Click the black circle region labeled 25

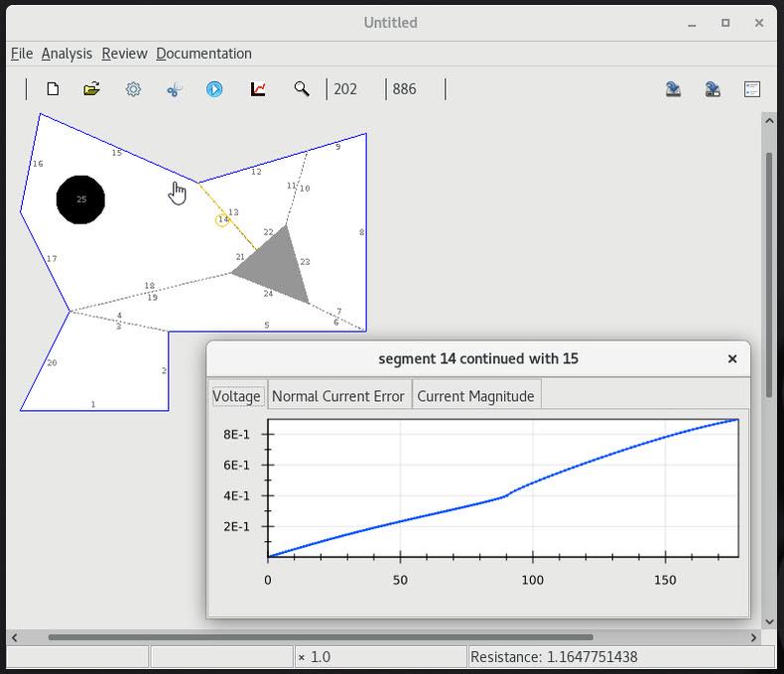click(x=80, y=200)
